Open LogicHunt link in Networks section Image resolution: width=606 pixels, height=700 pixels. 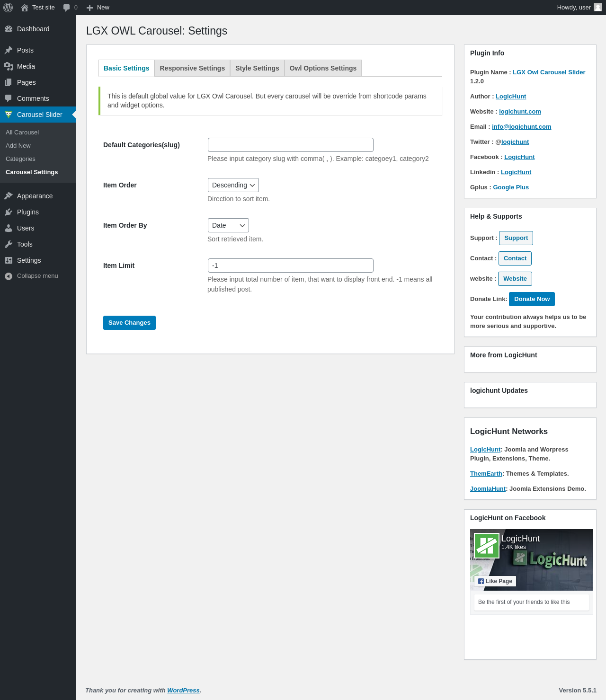coord(485,450)
